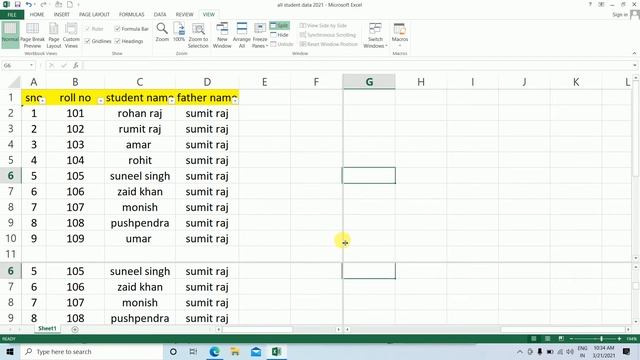Click cell containing zaid khan in top pane
The image size is (640, 360).
(x=140, y=191)
